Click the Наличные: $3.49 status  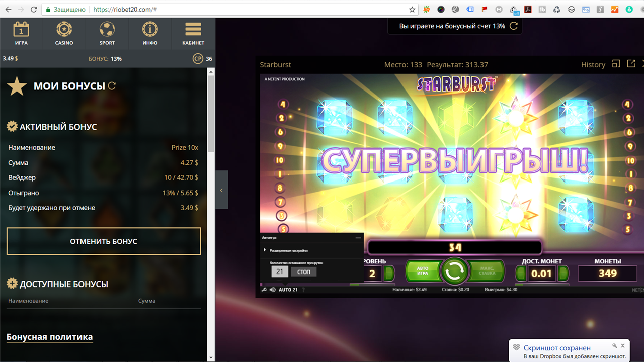click(410, 290)
